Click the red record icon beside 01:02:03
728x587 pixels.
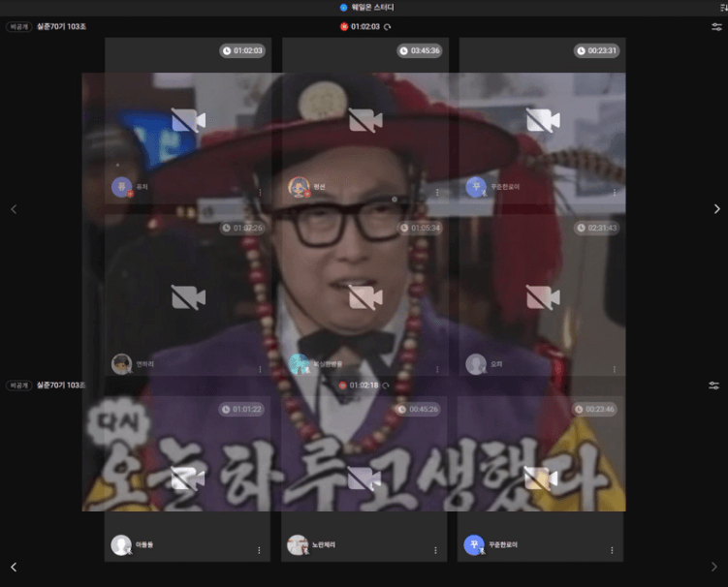click(344, 26)
